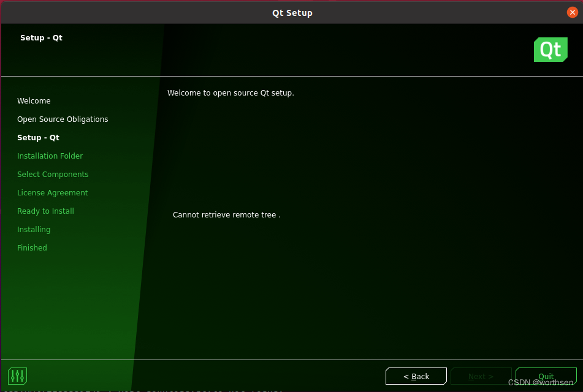
Task: Click the disabled Next button
Action: [x=481, y=377]
